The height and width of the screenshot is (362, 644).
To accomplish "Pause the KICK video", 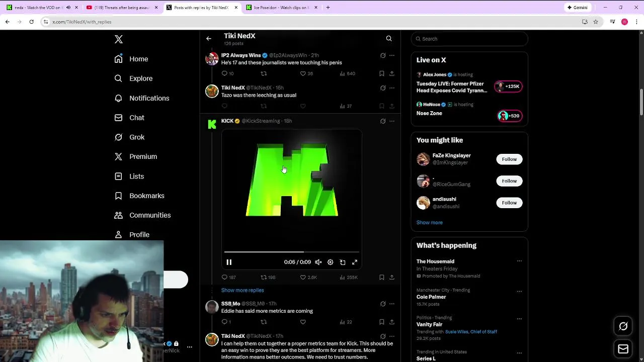I will tap(229, 262).
